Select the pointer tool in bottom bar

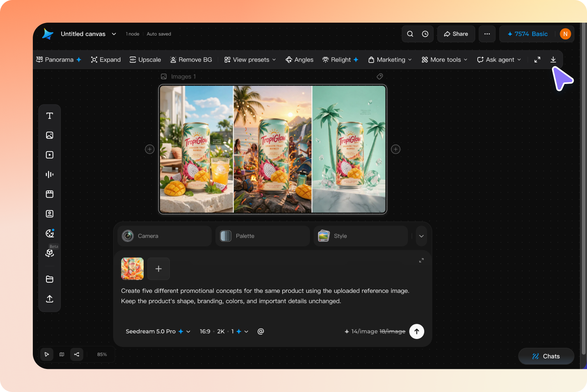tap(47, 355)
